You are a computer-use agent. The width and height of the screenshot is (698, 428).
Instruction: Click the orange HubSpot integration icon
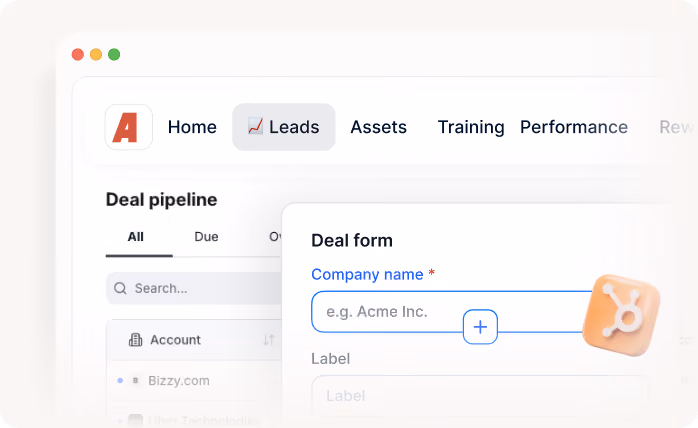tap(622, 315)
